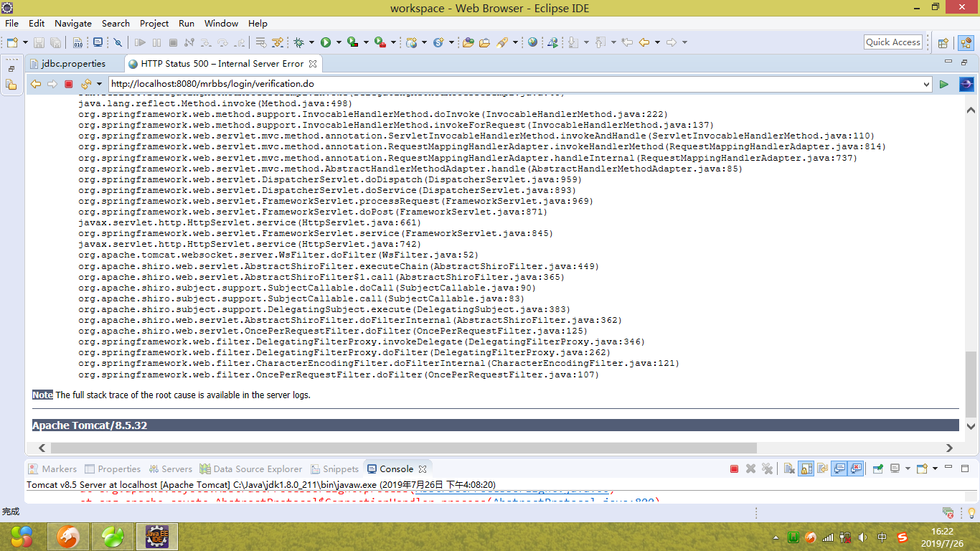Click the Debug bug icon
Screen dimensions: 980x551
click(298, 42)
